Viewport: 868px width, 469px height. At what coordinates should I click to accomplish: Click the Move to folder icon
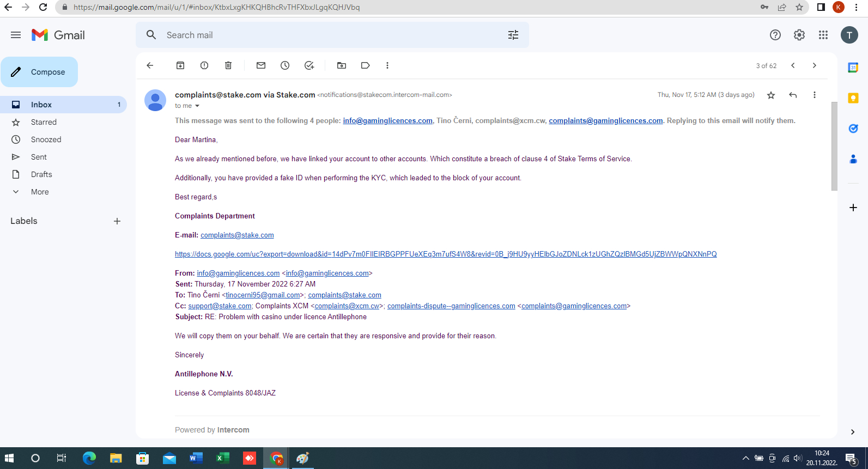(x=342, y=65)
